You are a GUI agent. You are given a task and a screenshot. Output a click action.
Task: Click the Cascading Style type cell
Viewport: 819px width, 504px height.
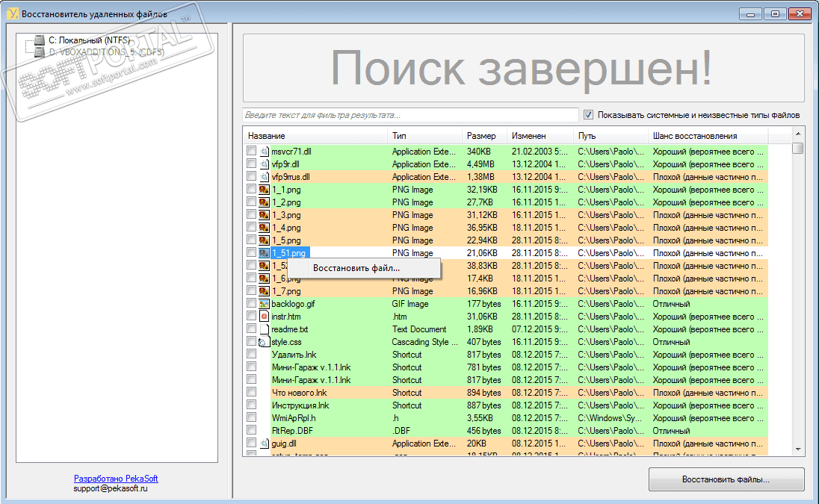[424, 342]
